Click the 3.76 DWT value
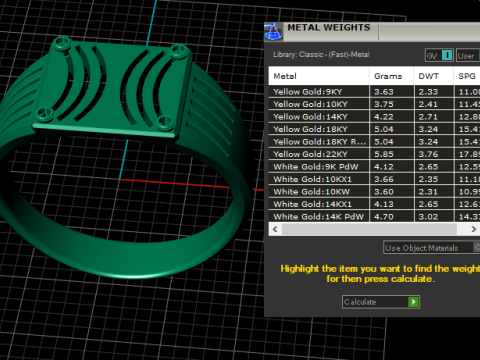Screen dimensions: 480x360 click(x=428, y=154)
